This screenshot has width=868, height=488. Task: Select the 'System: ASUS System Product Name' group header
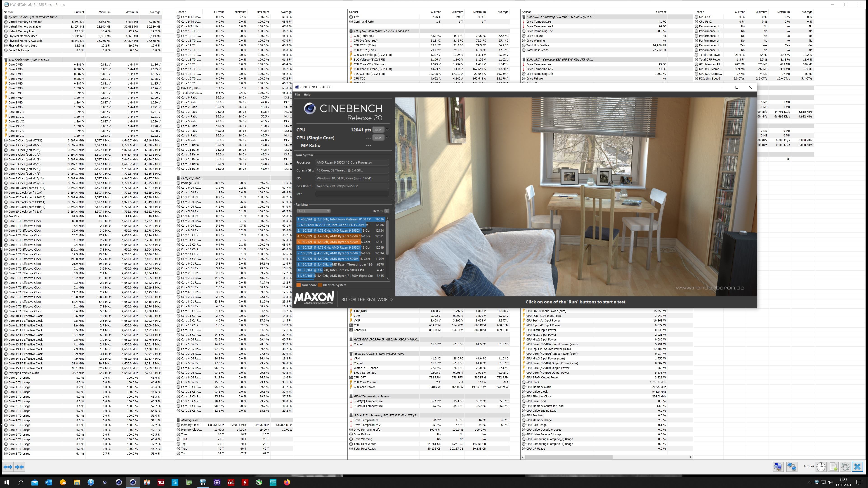pyautogui.click(x=83, y=17)
